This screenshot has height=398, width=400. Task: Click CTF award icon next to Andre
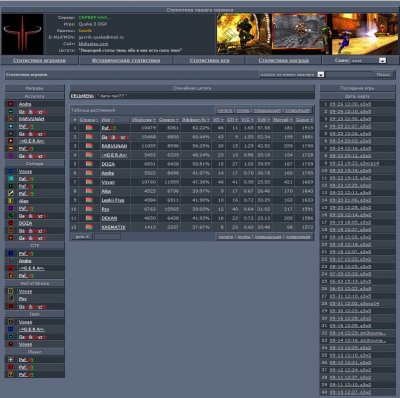coord(11,261)
